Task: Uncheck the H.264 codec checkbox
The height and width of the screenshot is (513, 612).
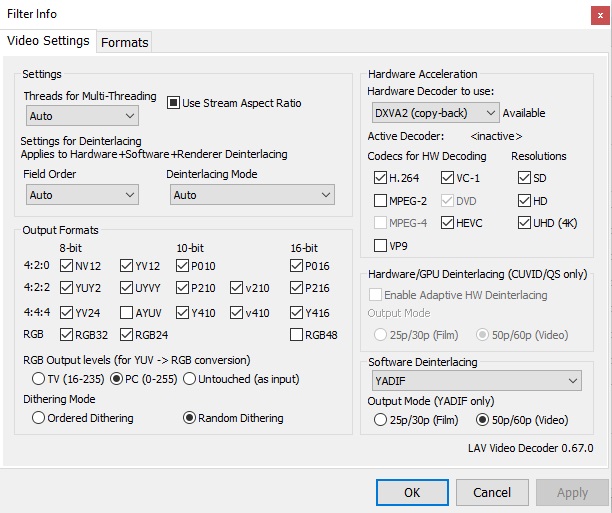Action: coord(380,178)
